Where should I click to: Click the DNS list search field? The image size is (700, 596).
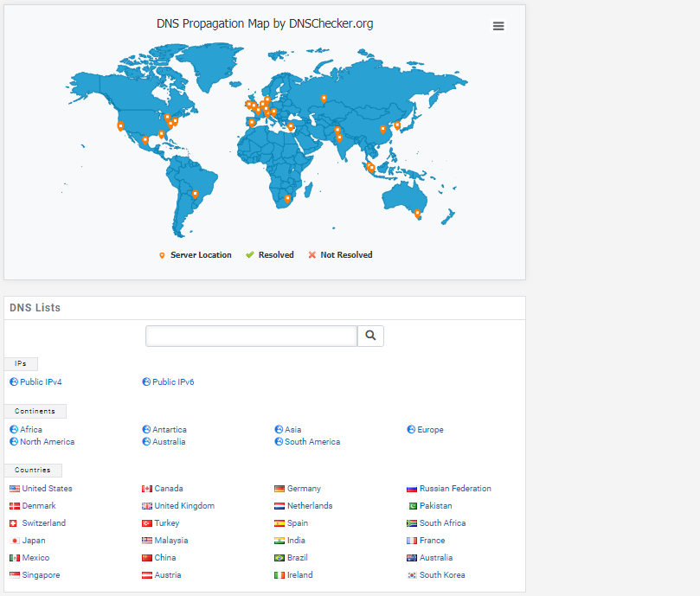[251, 336]
